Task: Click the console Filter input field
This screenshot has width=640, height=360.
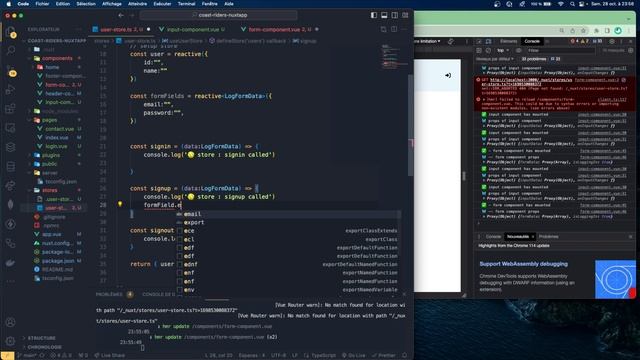Action: point(561,51)
